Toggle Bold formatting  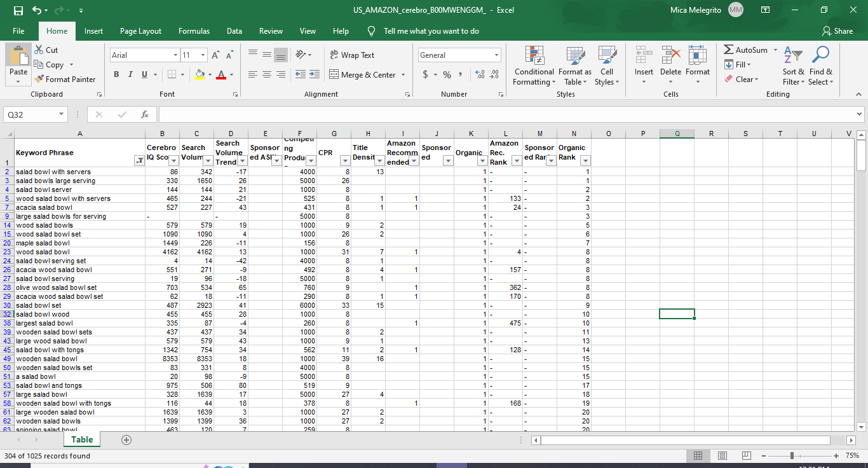(118, 75)
